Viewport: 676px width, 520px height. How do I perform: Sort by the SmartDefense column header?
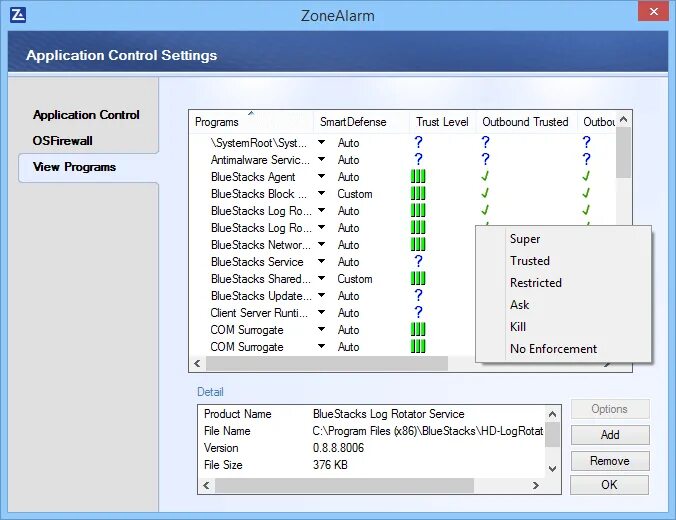tap(361, 122)
